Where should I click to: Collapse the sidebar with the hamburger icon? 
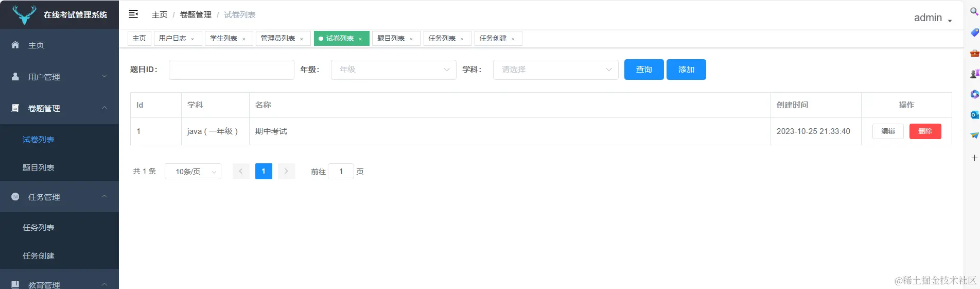[x=133, y=14]
